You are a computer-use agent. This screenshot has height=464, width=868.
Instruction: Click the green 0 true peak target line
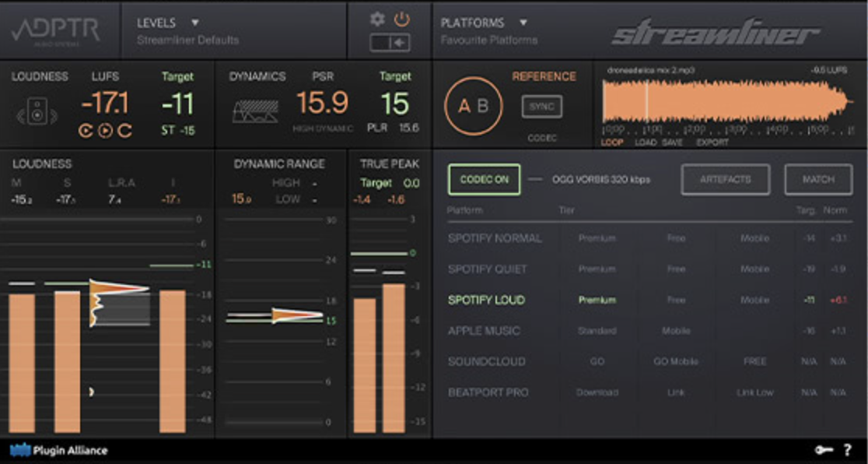click(379, 253)
